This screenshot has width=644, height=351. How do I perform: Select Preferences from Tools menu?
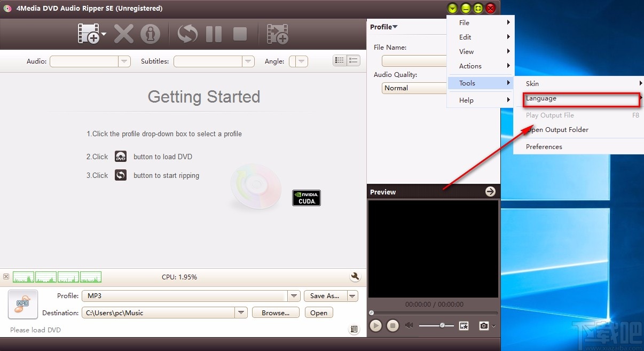click(578, 146)
